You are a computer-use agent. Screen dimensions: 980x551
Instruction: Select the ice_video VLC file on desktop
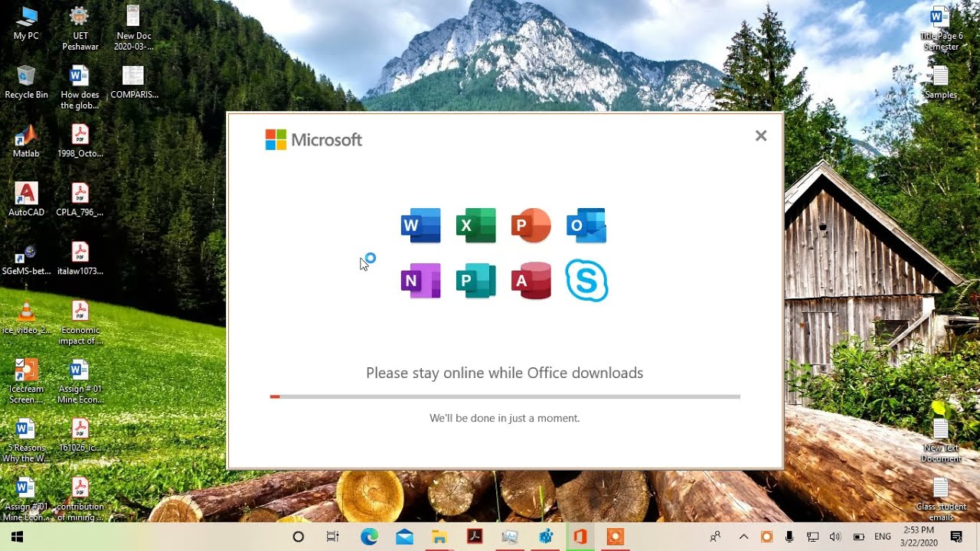pyautogui.click(x=26, y=318)
